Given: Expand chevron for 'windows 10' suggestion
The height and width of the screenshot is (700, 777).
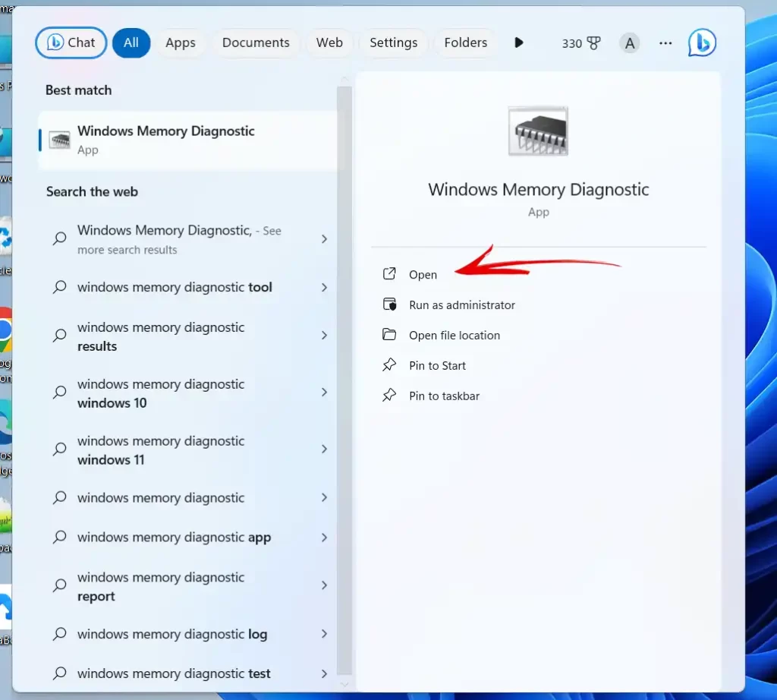Looking at the screenshot, I should pos(324,393).
